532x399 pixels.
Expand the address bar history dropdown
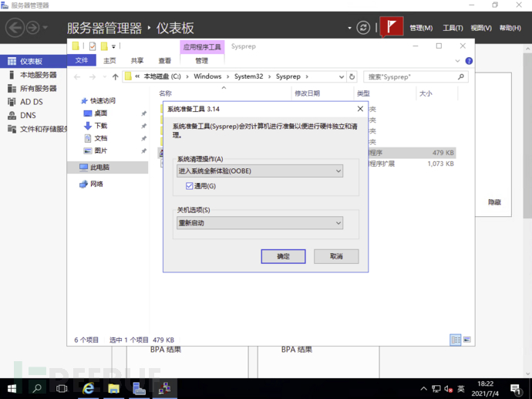pos(341,77)
